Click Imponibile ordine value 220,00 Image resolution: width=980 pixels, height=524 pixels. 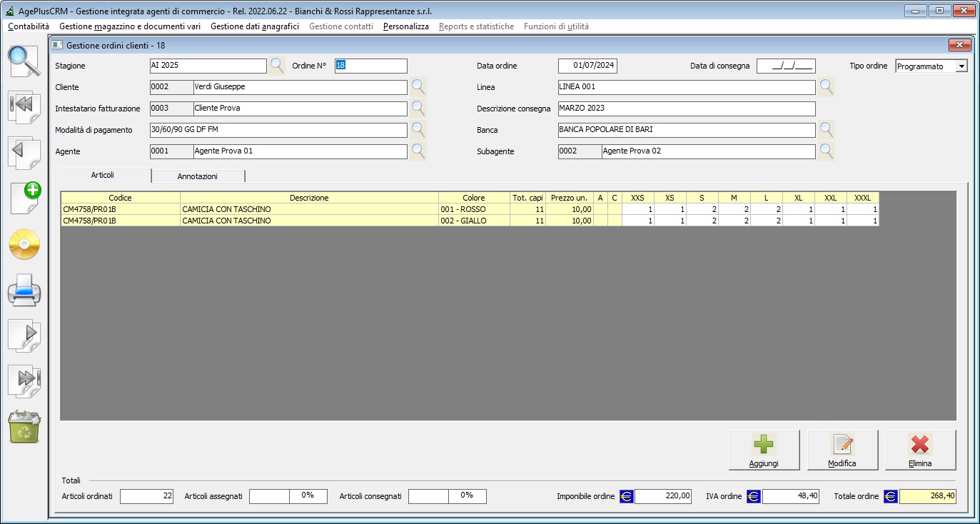coord(663,496)
